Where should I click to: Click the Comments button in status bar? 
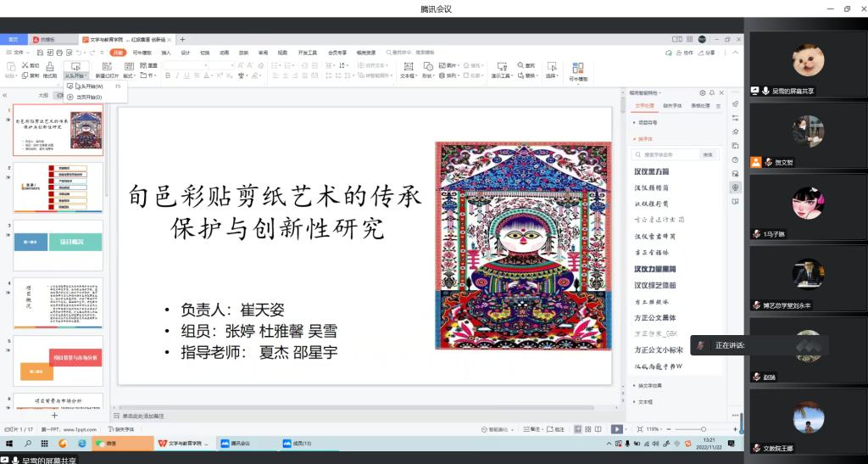point(556,429)
